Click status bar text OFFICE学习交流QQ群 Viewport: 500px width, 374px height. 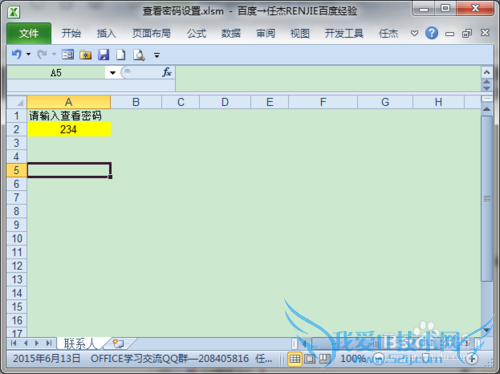(138, 359)
